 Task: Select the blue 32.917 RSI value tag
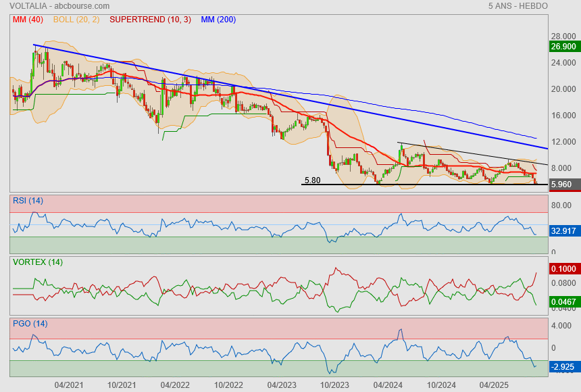click(563, 230)
